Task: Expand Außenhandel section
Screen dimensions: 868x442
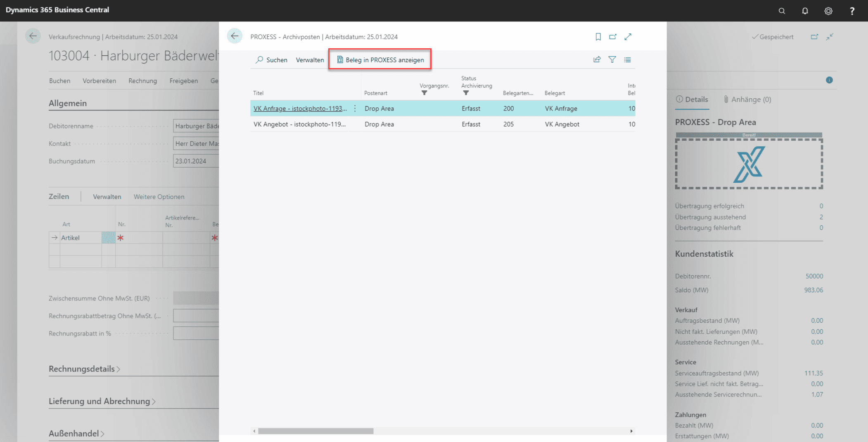Action: click(76, 433)
